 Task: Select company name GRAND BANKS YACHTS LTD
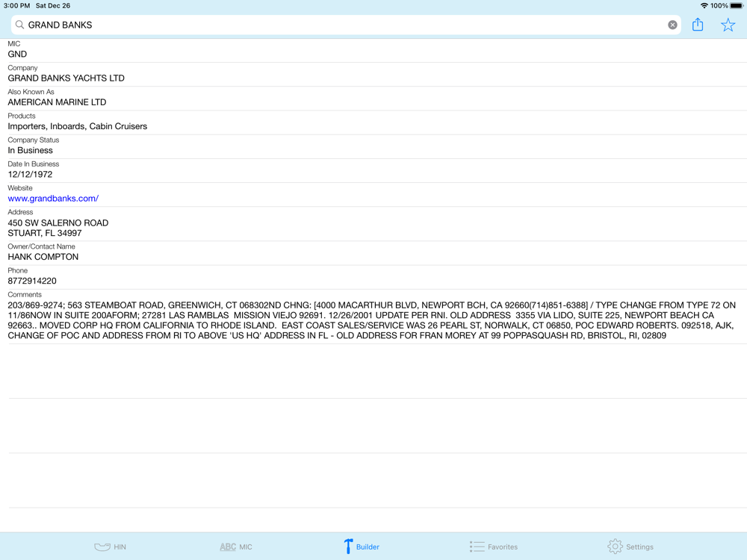[x=66, y=78]
